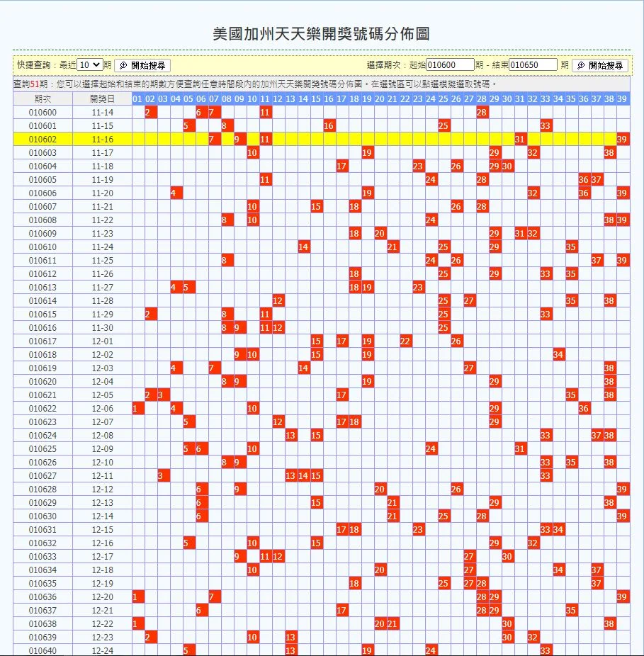Click the red 51 query count text
This screenshot has width=644, height=656.
pyautogui.click(x=34, y=84)
